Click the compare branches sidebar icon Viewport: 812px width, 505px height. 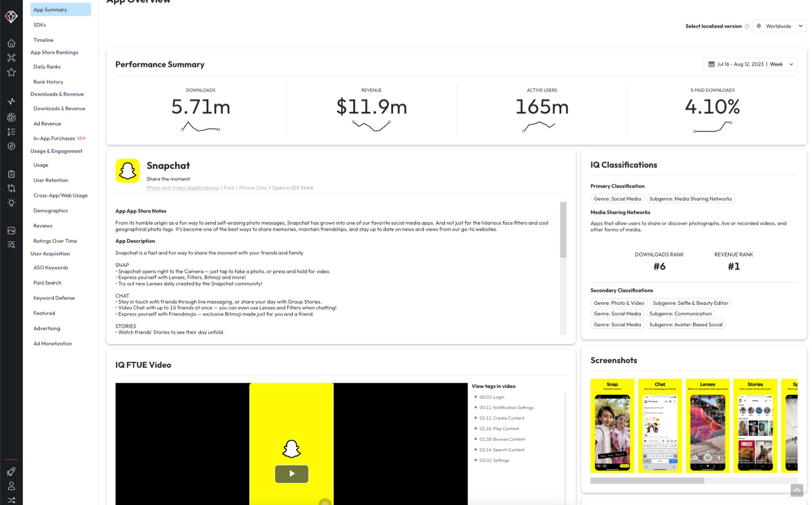pyautogui.click(x=11, y=188)
